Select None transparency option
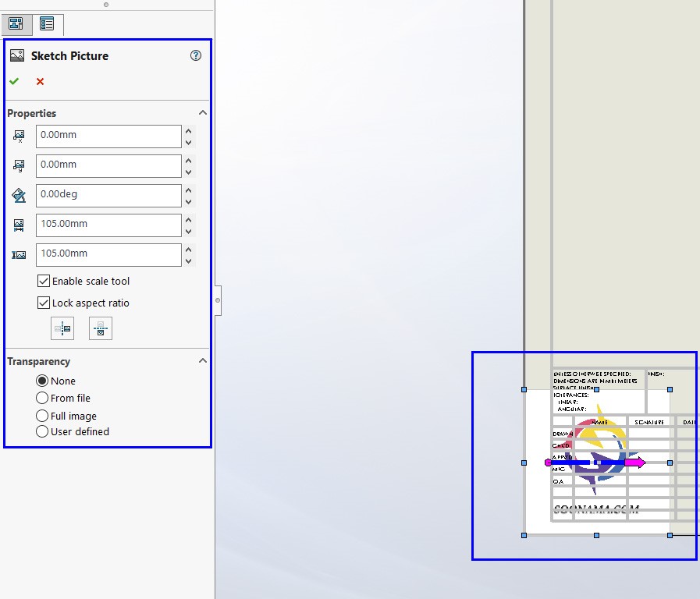 point(42,381)
